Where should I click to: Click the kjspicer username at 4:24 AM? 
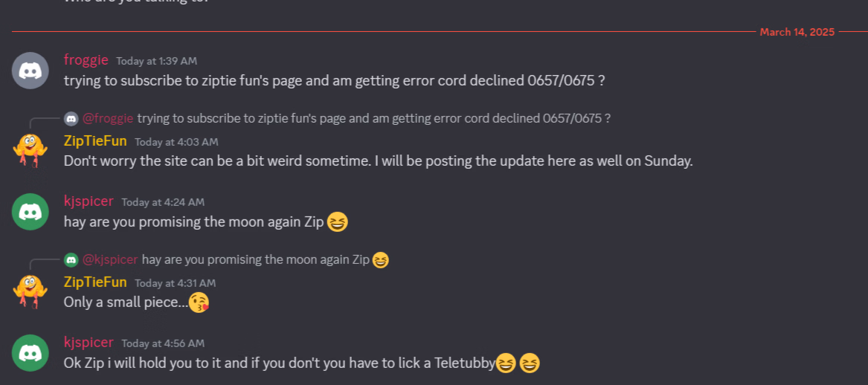click(89, 201)
